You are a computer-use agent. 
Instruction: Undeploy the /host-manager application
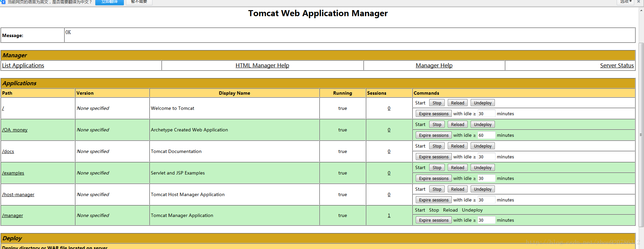(483, 189)
